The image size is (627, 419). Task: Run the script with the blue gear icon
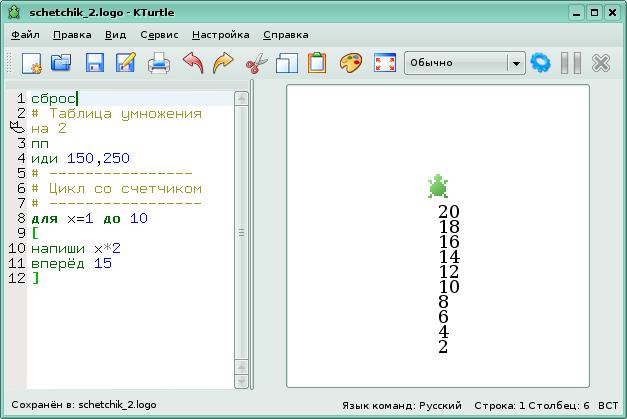point(541,63)
